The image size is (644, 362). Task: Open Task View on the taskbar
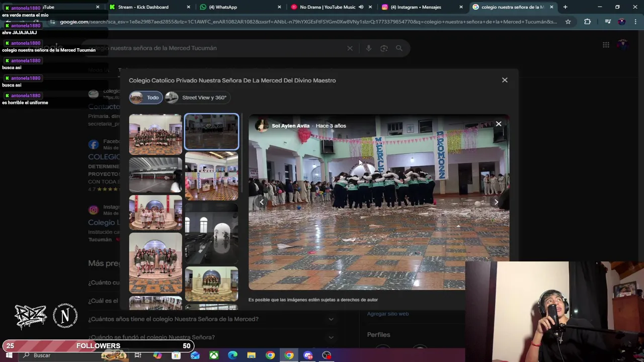tap(138, 355)
